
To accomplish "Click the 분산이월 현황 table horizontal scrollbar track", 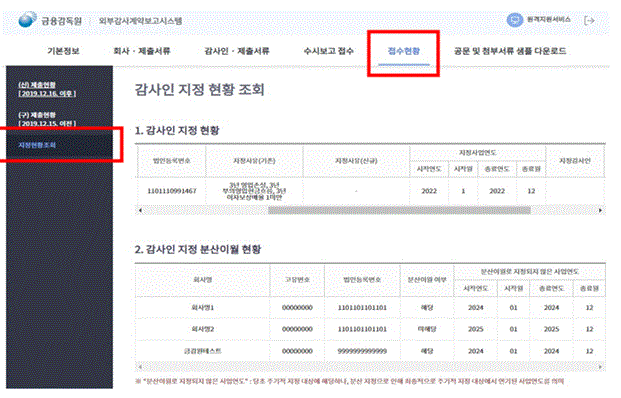I will 370,367.
